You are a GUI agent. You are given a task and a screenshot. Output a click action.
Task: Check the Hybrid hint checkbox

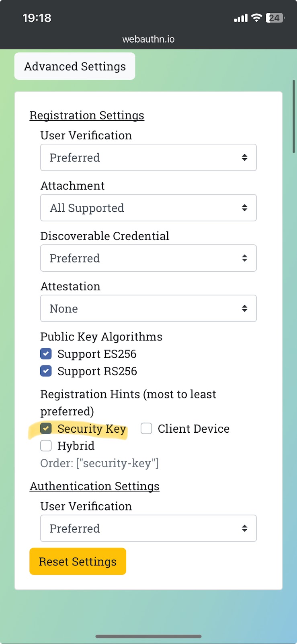coord(46,446)
